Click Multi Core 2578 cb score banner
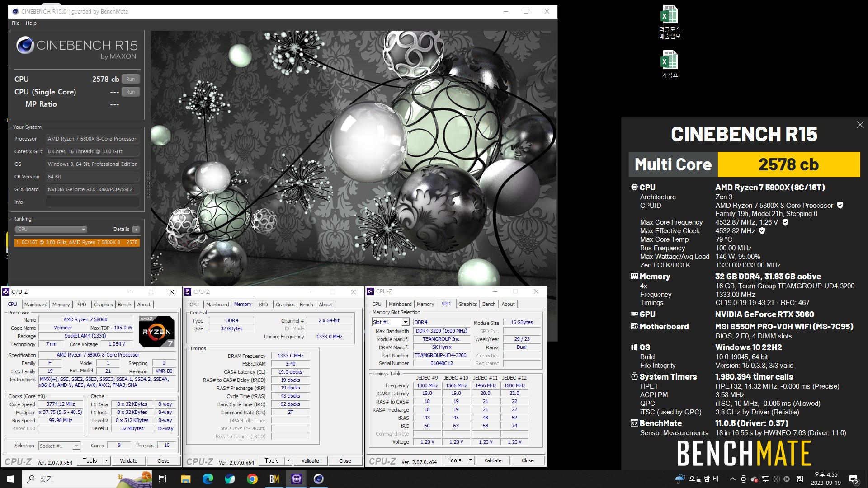868x488 pixels. 744,164
